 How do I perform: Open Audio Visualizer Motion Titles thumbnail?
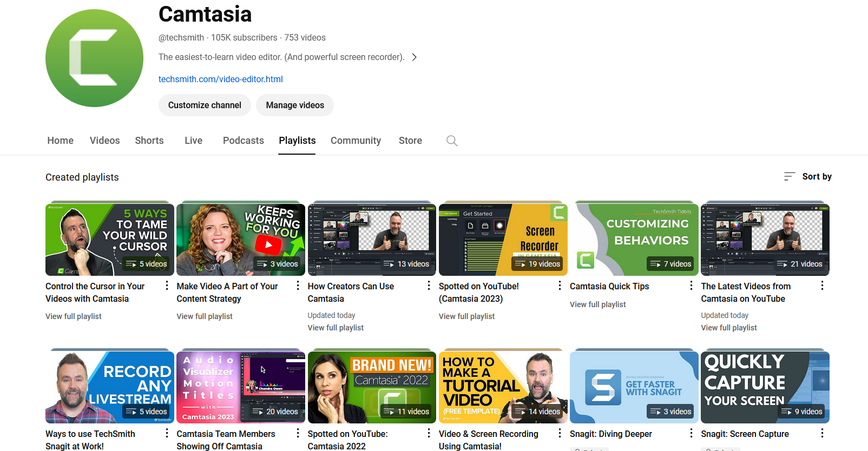coord(241,387)
